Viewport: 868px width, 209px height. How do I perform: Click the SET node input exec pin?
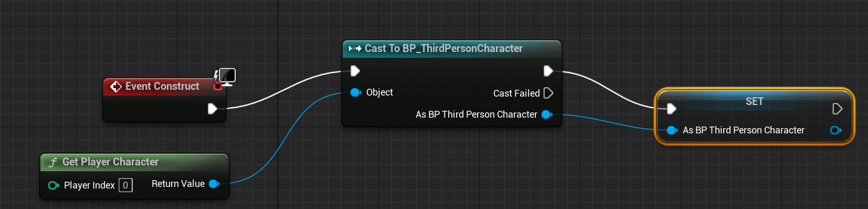[671, 109]
